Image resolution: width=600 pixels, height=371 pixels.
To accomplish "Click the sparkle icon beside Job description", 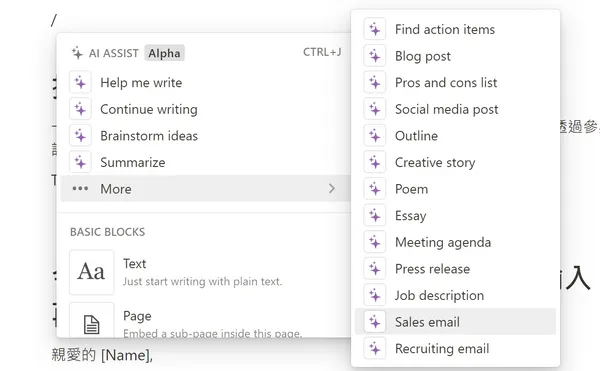I will click(375, 295).
